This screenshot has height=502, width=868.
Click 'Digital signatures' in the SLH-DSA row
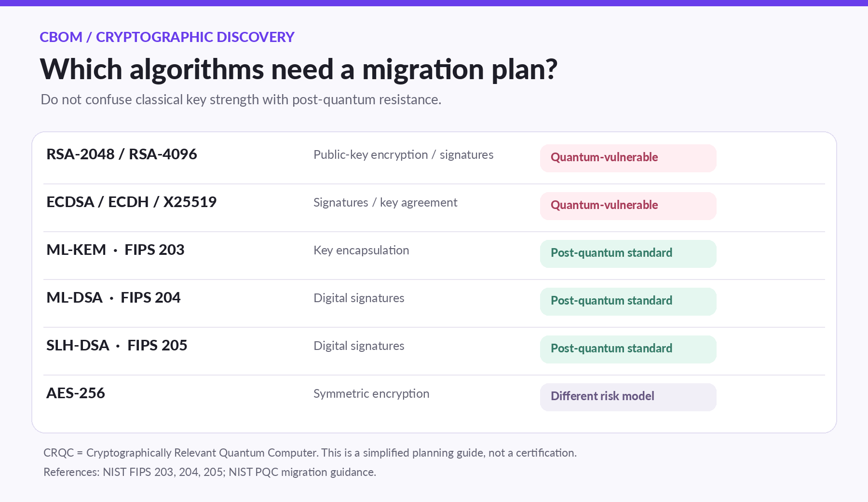tap(359, 346)
